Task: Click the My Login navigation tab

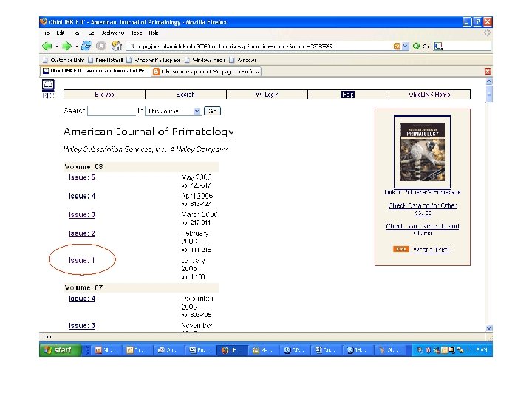Action: (267, 95)
